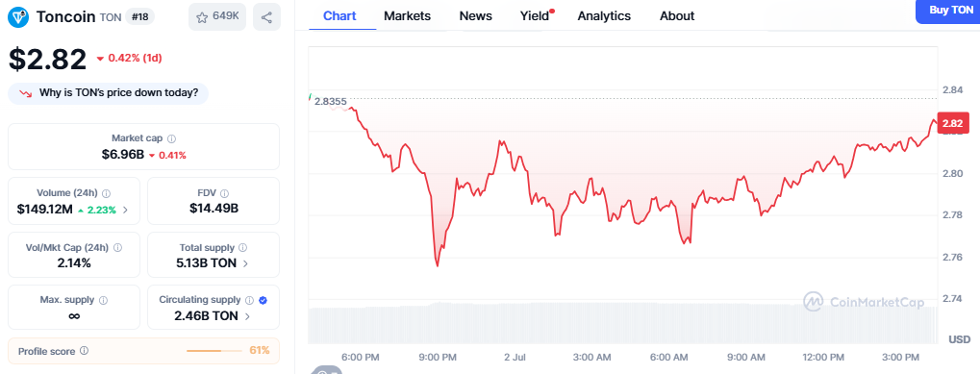980x374 pixels.
Task: Open the Analytics tab
Action: [604, 16]
